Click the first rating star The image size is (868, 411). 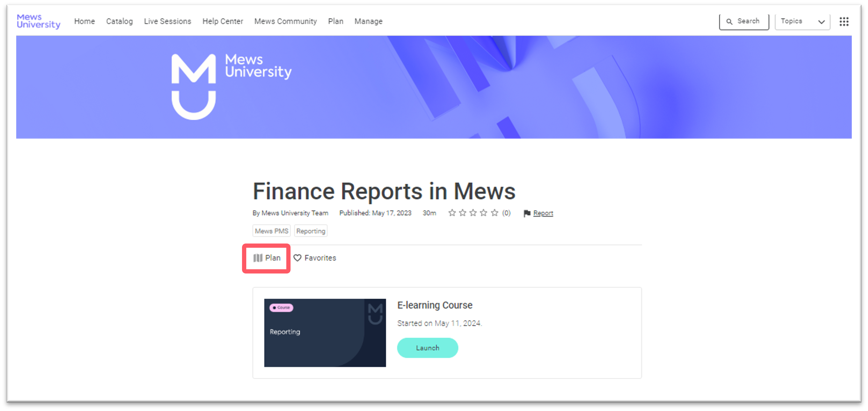(x=452, y=212)
